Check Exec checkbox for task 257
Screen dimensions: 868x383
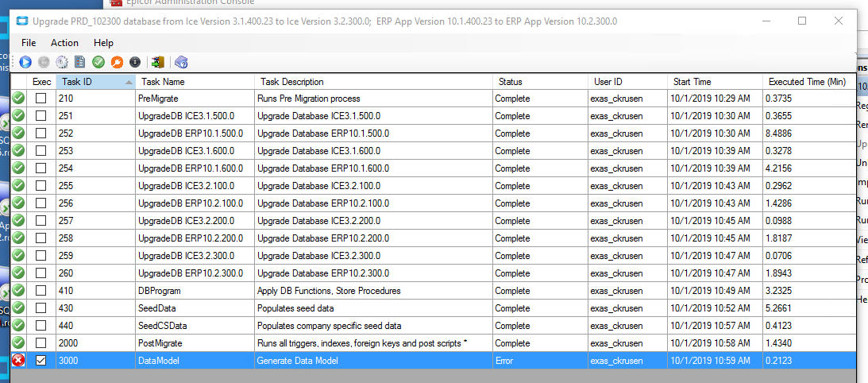coord(41,221)
